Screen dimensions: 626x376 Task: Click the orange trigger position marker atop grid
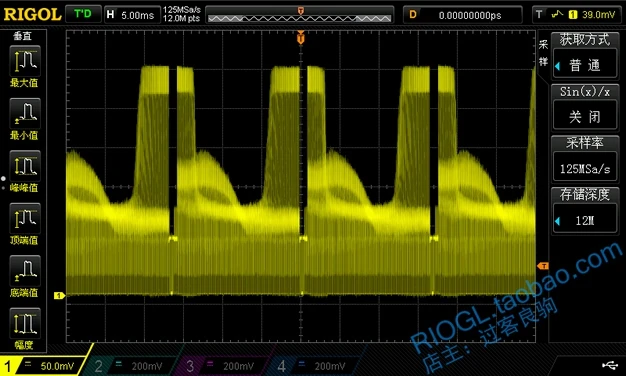[301, 38]
